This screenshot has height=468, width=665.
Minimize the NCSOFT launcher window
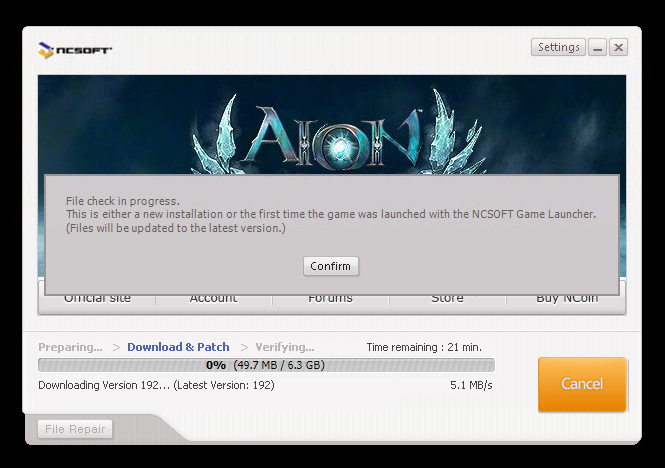[x=597, y=48]
